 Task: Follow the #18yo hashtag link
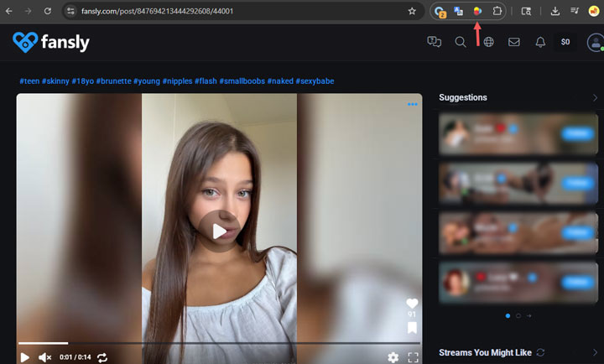click(83, 81)
